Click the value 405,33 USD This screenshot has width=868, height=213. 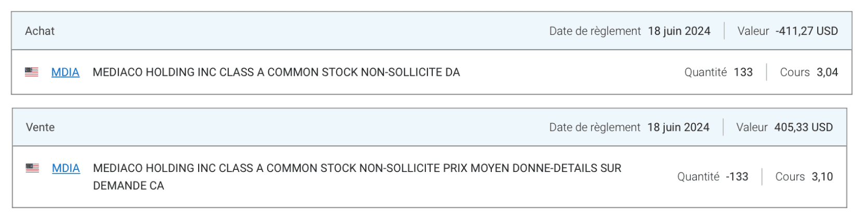[x=803, y=127]
